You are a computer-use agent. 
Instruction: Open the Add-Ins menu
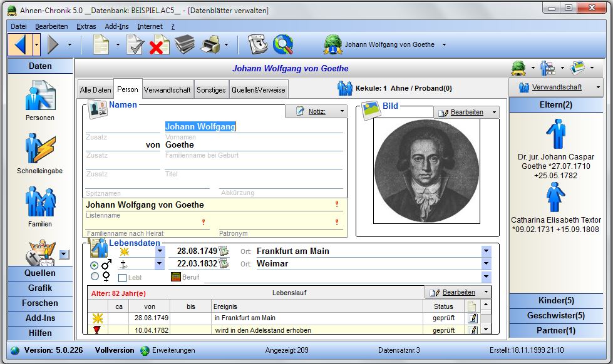pos(116,26)
